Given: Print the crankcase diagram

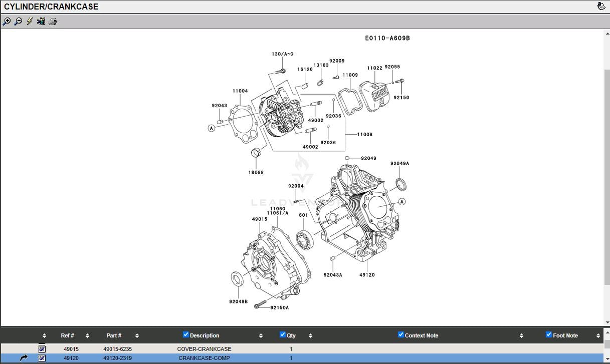Looking at the screenshot, I should 53,22.
